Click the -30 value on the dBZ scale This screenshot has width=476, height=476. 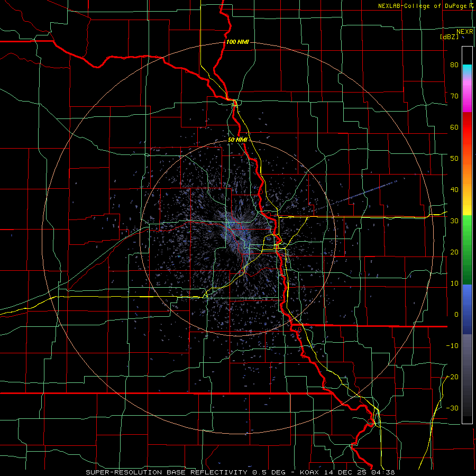[x=452, y=408]
